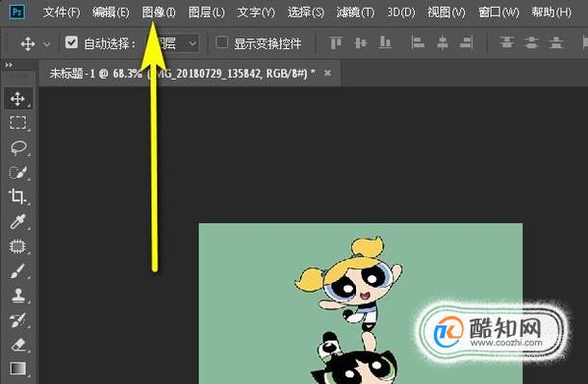Screen dimensions: 588x384
Task: Open the 滤镜(T) menu
Action: 355,13
